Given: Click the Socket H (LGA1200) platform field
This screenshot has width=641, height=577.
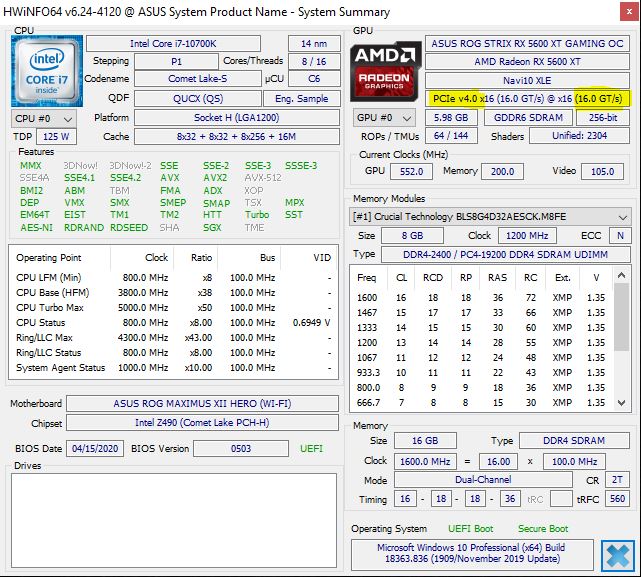Looking at the screenshot, I should pyautogui.click(x=237, y=118).
